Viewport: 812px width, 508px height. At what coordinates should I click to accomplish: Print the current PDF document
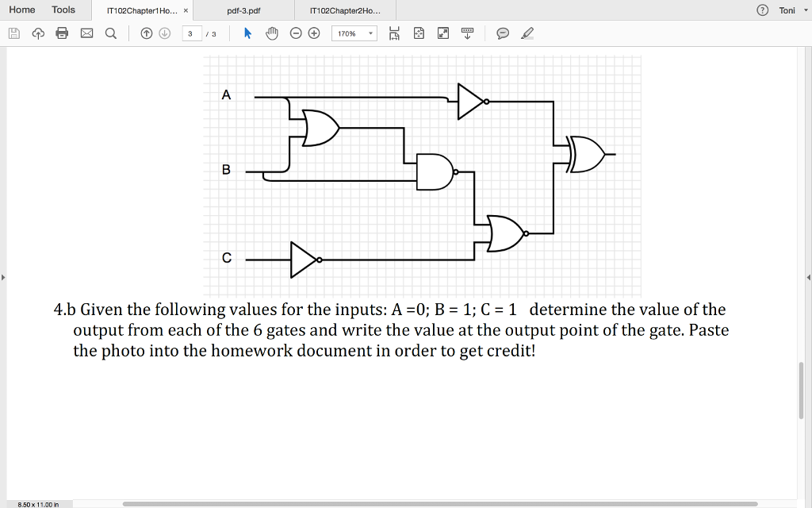pyautogui.click(x=62, y=33)
